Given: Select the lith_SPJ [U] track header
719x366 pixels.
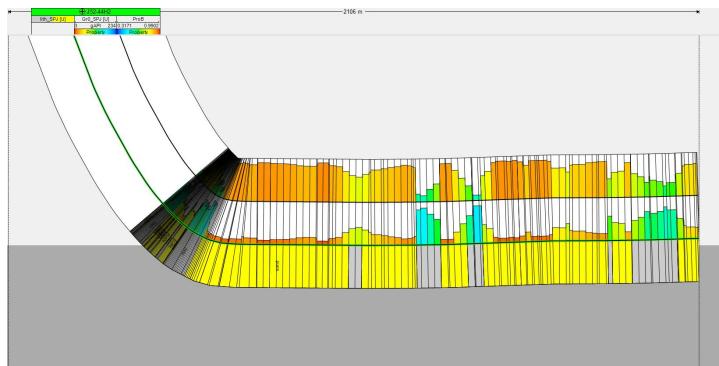Looking at the screenshot, I should (x=53, y=19).
